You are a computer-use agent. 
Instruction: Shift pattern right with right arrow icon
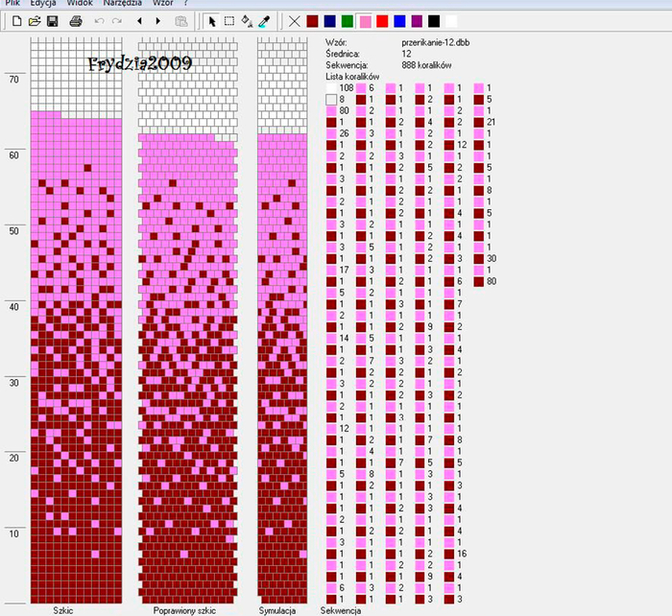pyautogui.click(x=158, y=21)
